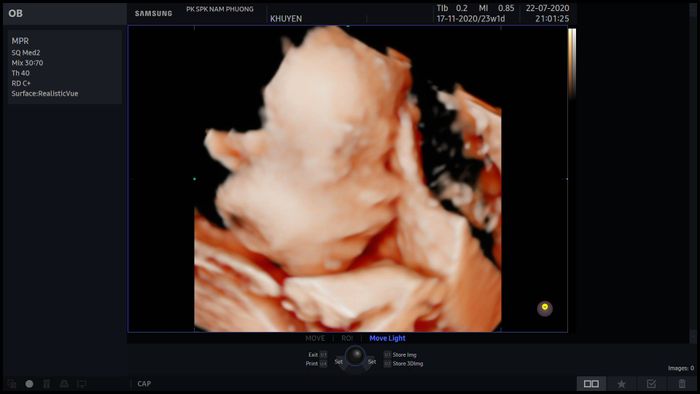Screen dimensions: 700x394
Task: Click the trackball control icon
Action: pos(355,356)
